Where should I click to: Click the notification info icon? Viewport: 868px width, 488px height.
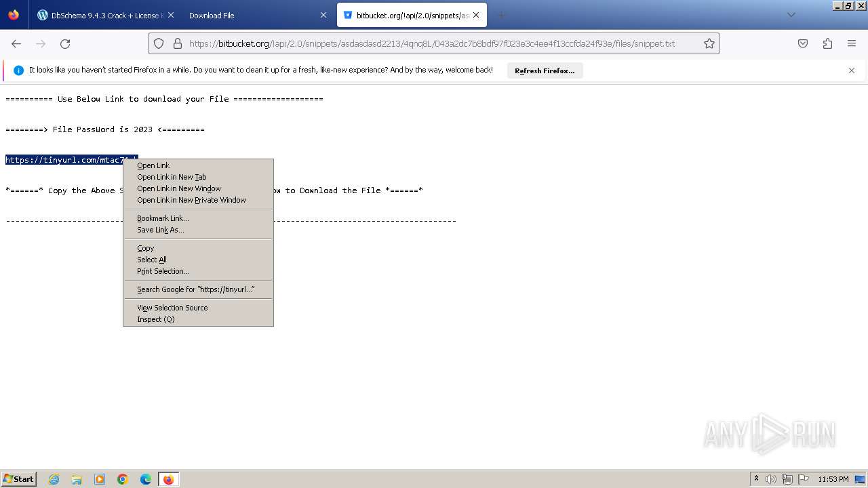(18, 70)
